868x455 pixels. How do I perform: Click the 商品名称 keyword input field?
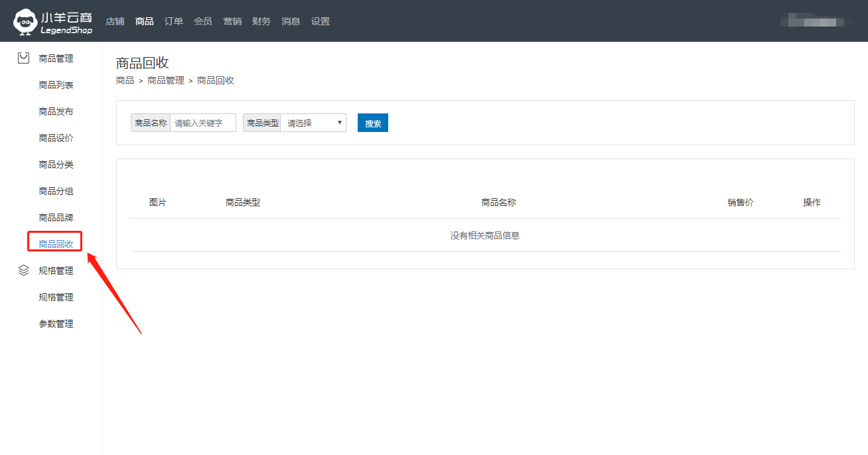[202, 123]
